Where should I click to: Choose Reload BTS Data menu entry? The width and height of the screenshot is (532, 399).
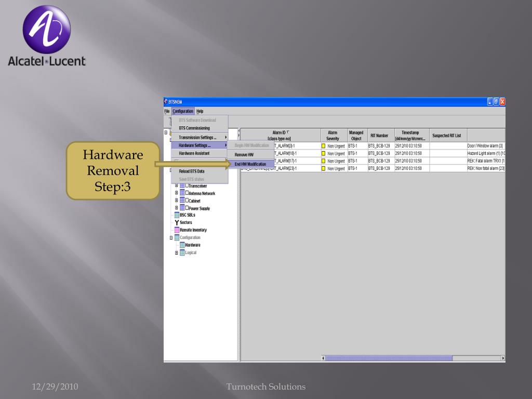click(x=199, y=171)
